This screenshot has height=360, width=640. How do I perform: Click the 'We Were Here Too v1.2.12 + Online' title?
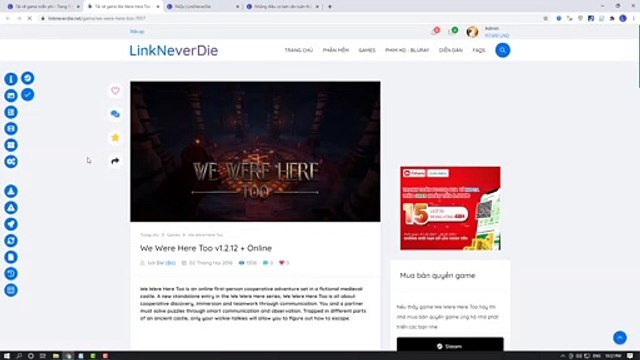click(206, 248)
